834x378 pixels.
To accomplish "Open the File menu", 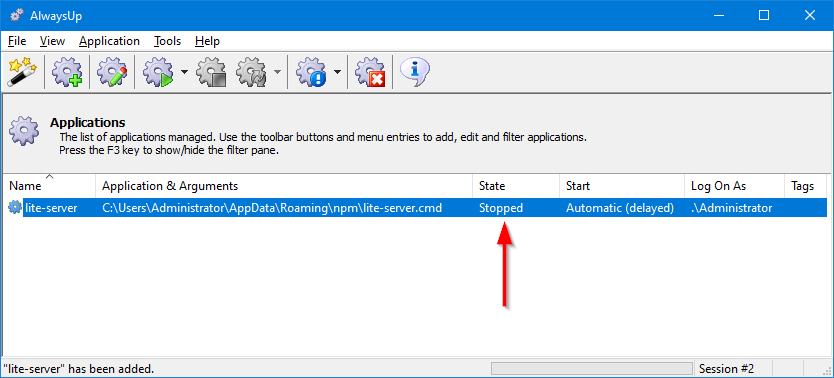I will tap(17, 41).
